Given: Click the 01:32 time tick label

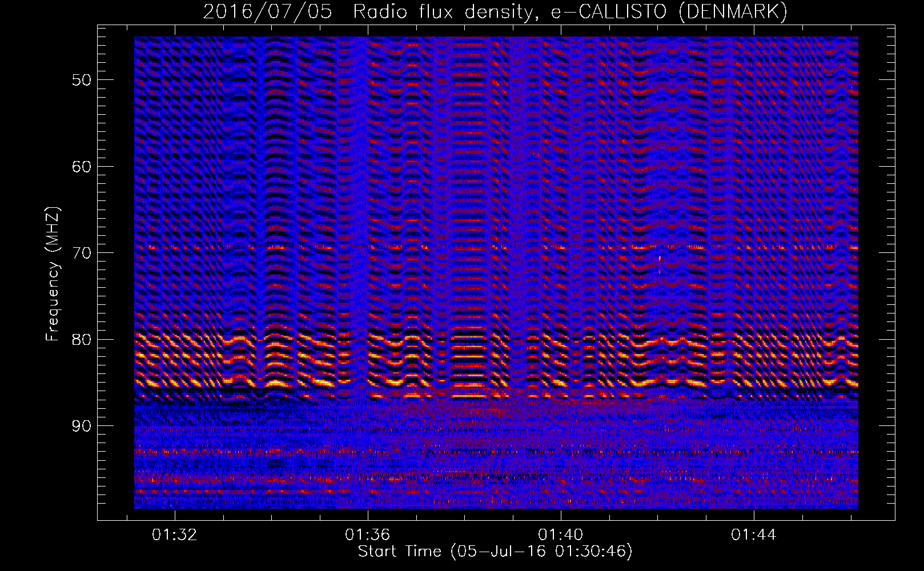Looking at the screenshot, I should pyautogui.click(x=174, y=534).
